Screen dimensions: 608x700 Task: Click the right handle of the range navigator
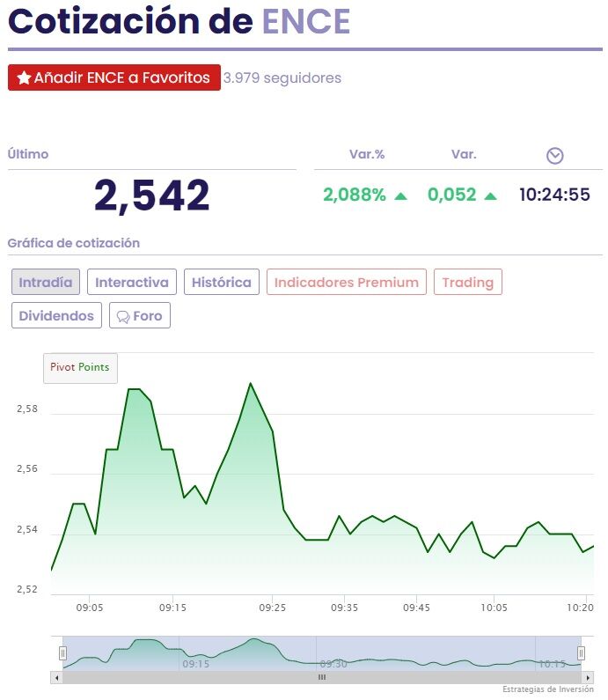coord(581,653)
